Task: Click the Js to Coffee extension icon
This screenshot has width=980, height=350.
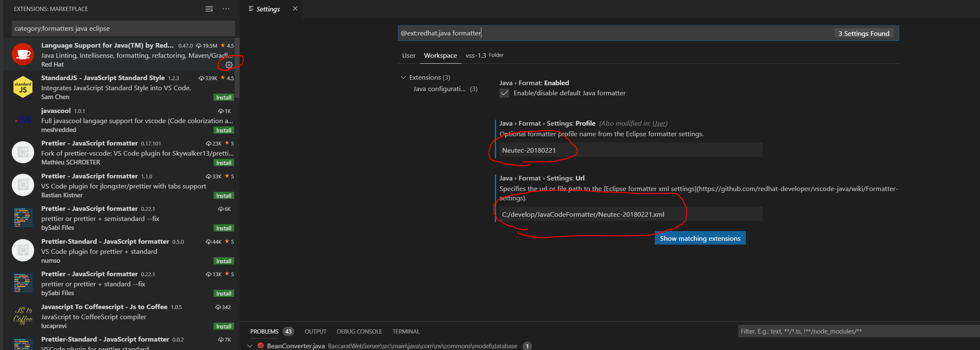Action: [x=23, y=315]
